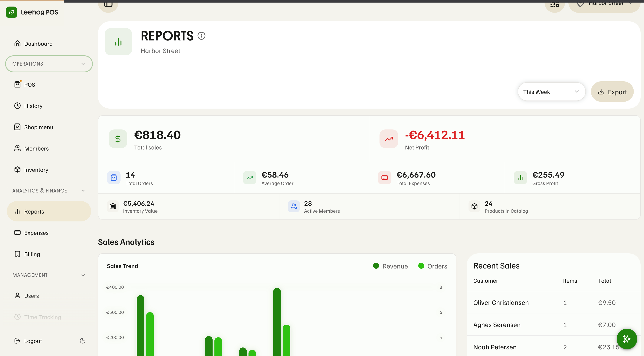Open the Expenses page
The image size is (644, 356).
click(49, 233)
